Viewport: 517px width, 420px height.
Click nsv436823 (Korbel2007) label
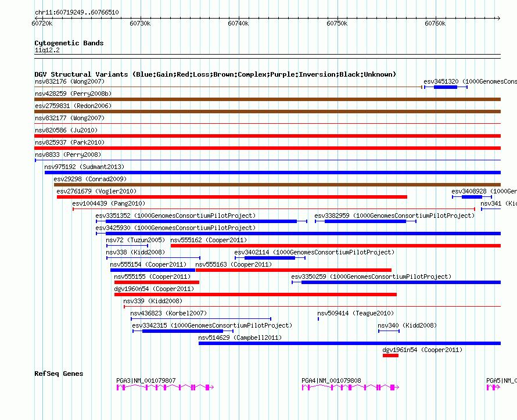pos(168,313)
